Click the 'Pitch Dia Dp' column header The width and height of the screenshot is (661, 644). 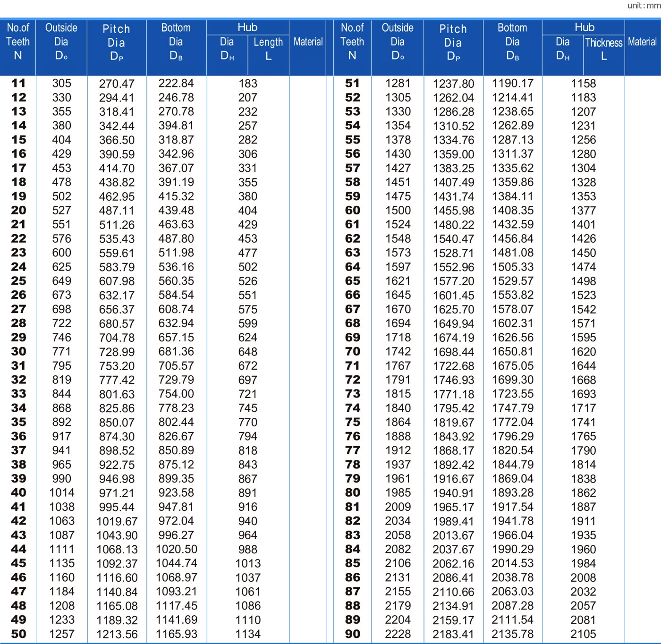coord(117,42)
